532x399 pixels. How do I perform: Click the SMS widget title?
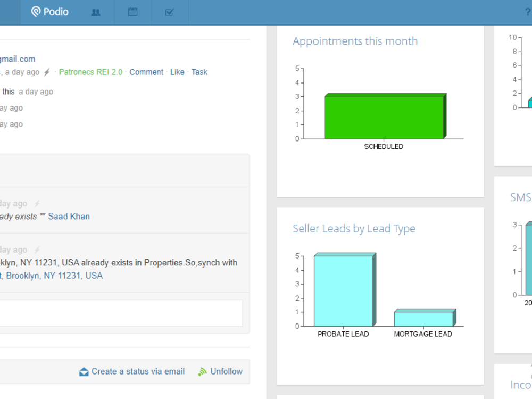[x=521, y=197]
